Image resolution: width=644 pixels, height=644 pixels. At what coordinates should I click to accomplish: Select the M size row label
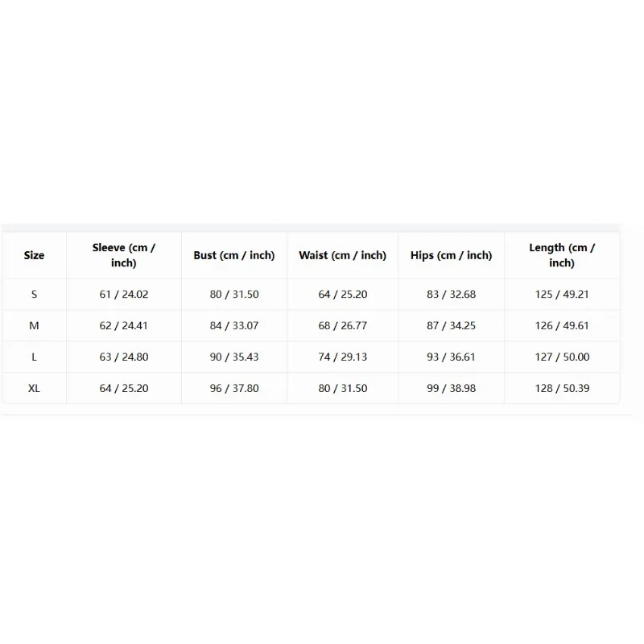pyautogui.click(x=34, y=326)
